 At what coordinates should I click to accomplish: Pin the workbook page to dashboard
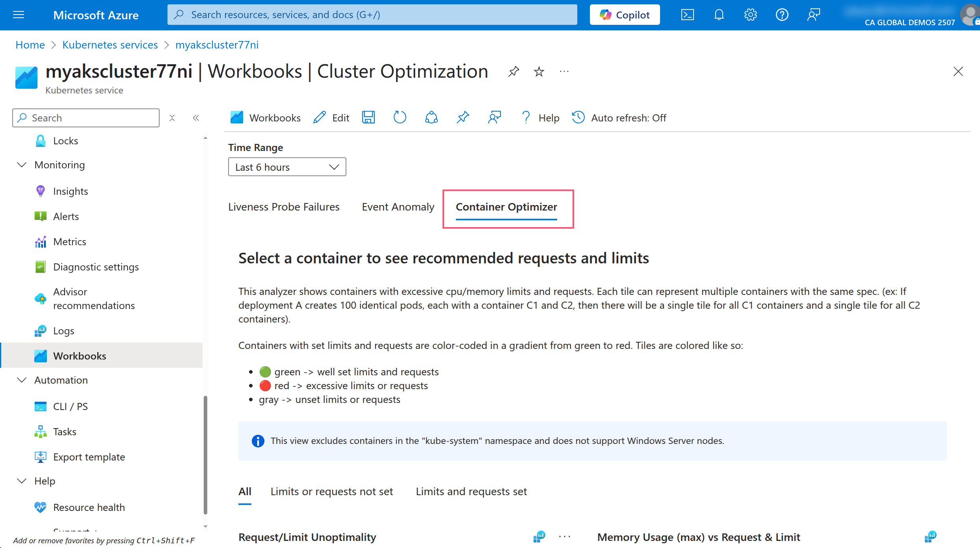(513, 72)
